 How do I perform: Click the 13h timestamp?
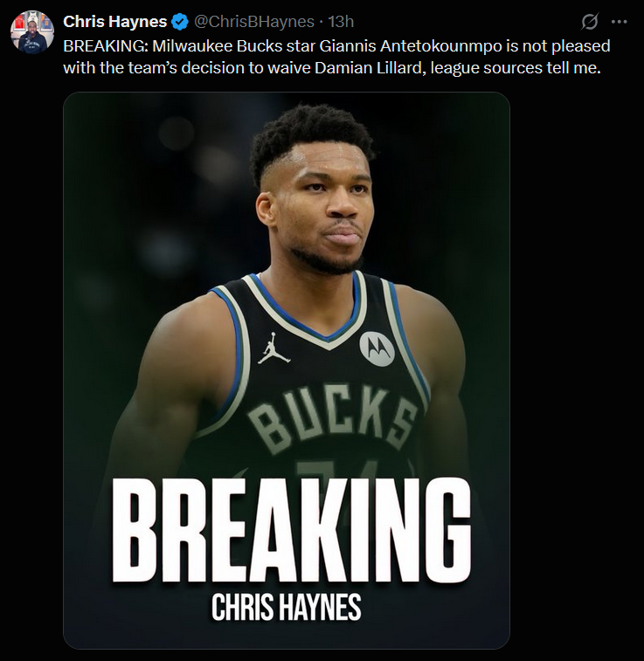[x=341, y=22]
